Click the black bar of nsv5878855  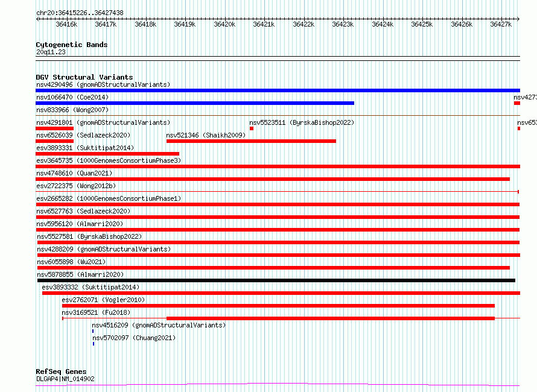coord(276,281)
